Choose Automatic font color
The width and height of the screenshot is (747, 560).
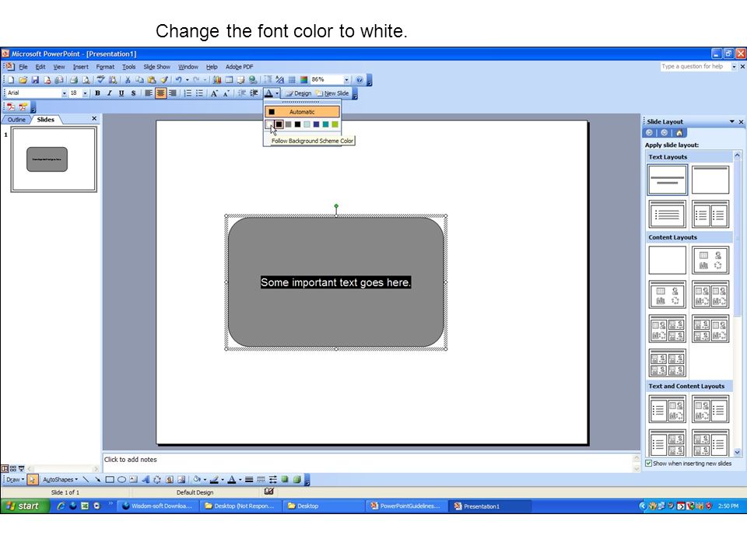pyautogui.click(x=302, y=112)
